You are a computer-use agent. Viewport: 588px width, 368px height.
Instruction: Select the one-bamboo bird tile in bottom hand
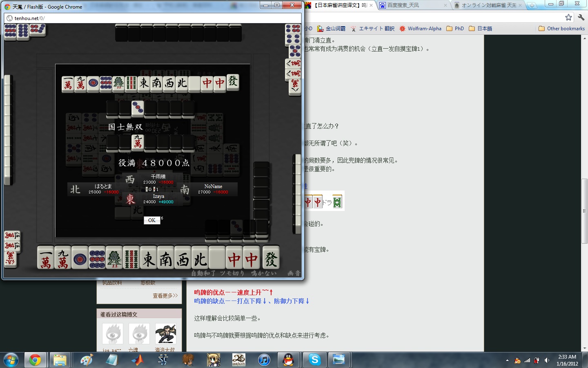pyautogui.click(x=114, y=258)
